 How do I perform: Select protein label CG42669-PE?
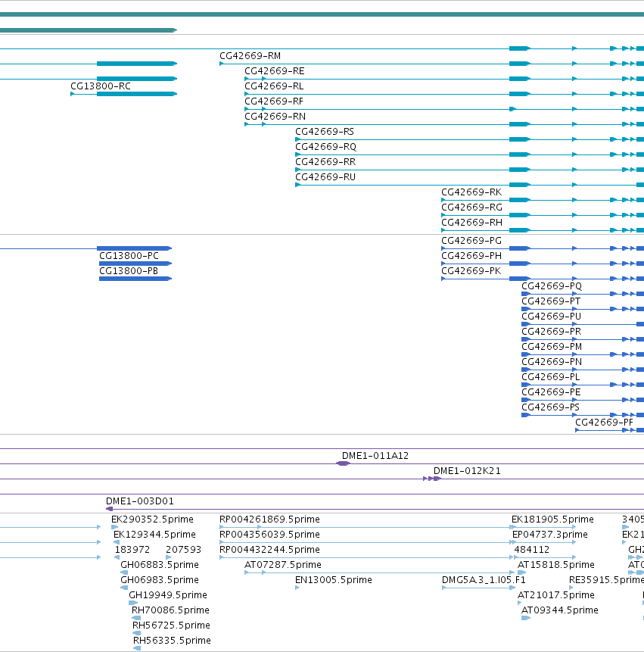(551, 392)
